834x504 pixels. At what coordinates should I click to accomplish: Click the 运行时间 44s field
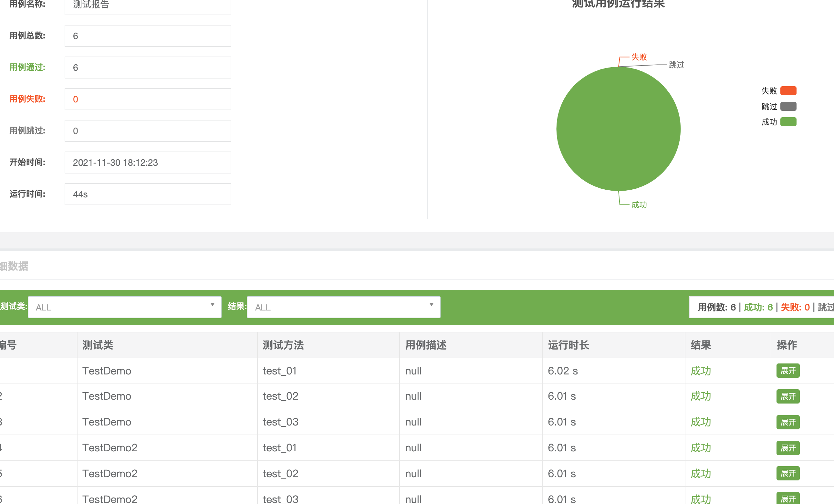[x=148, y=194]
